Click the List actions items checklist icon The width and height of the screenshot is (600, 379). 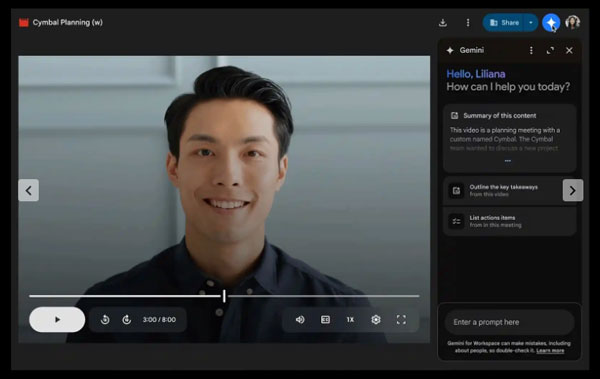pos(457,221)
